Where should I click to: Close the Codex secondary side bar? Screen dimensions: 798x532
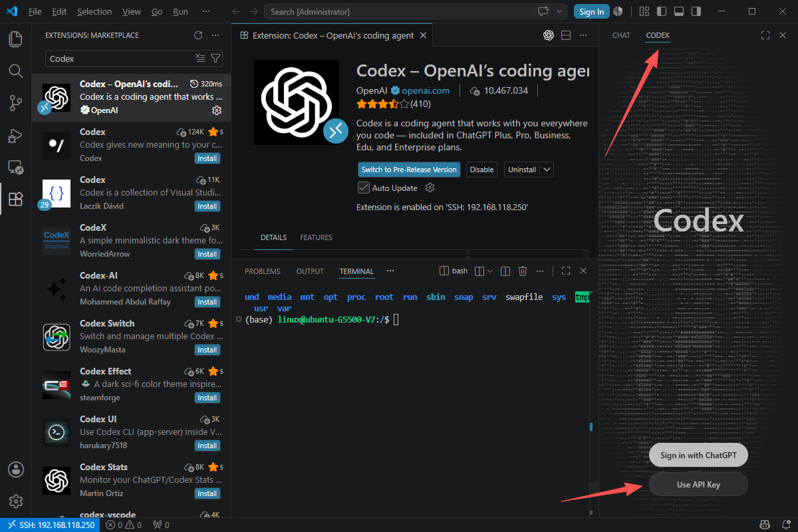tap(783, 35)
